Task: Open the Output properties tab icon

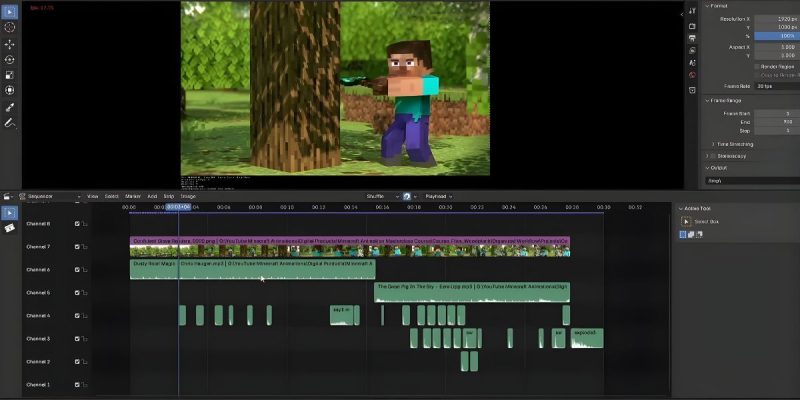Action: (x=693, y=37)
